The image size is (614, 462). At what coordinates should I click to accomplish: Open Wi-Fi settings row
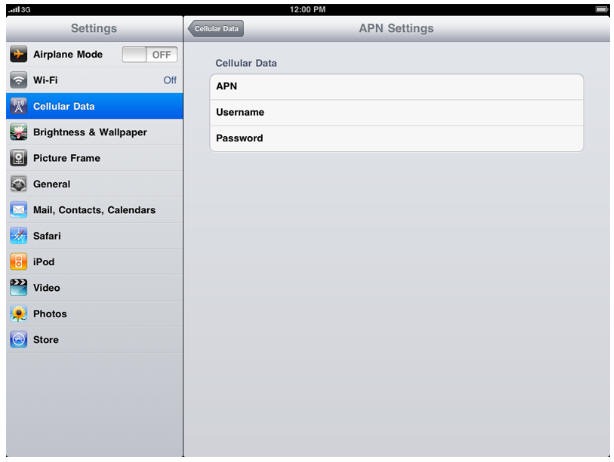94,80
